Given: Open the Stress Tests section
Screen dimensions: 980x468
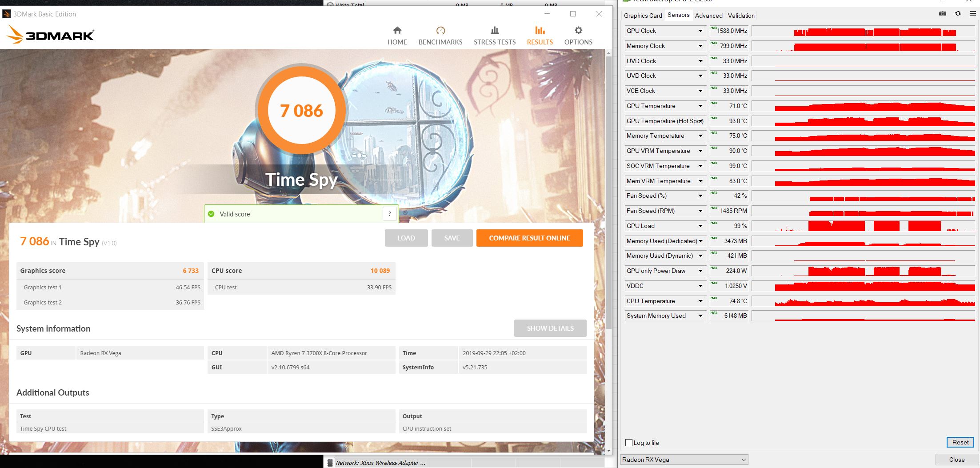Looking at the screenshot, I should (495, 36).
